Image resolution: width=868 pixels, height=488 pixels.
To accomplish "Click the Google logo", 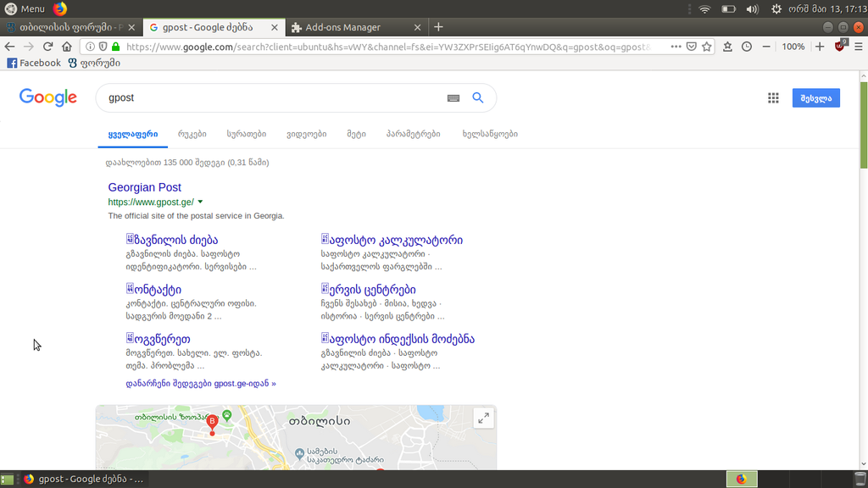I will [x=48, y=97].
